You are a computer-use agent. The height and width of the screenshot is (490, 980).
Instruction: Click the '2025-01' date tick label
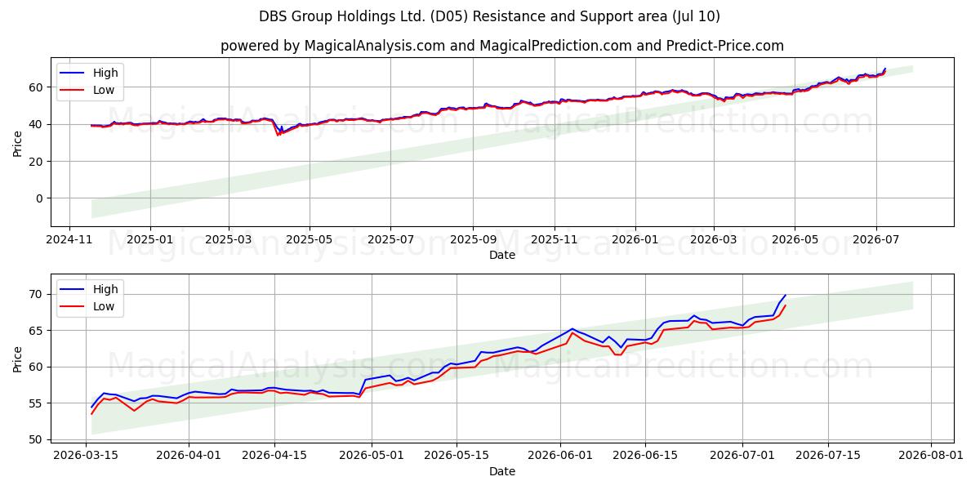click(x=149, y=240)
